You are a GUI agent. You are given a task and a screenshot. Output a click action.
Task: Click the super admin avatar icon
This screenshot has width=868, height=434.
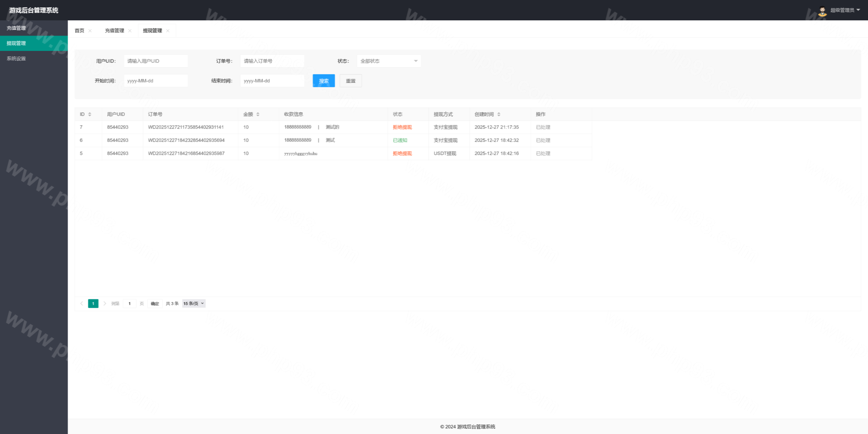point(822,11)
